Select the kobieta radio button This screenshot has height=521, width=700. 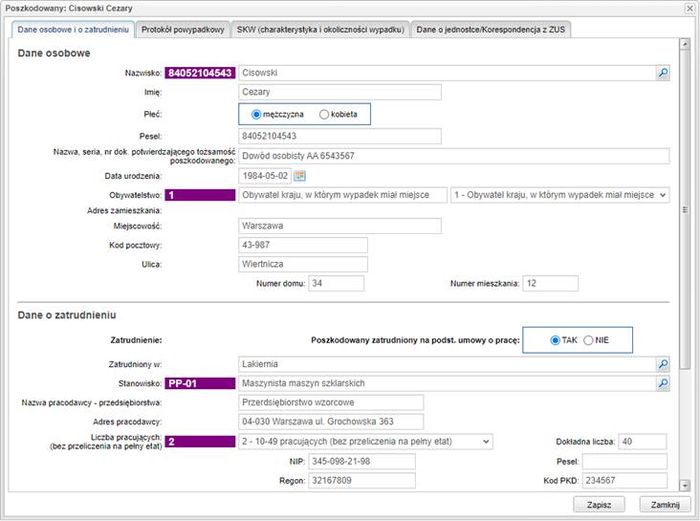point(323,114)
